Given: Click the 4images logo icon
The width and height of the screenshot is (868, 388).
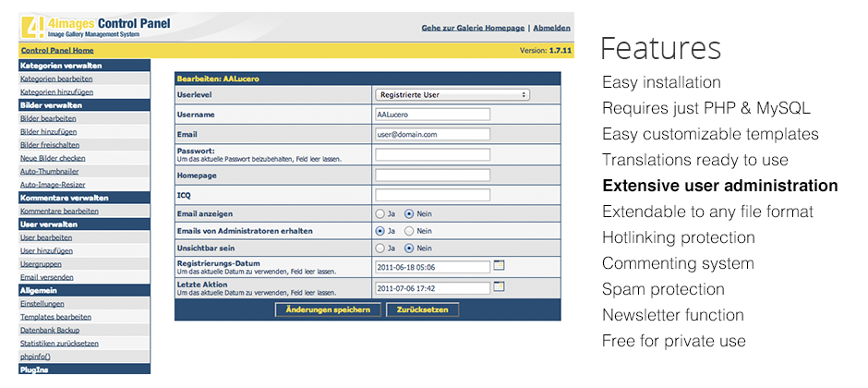Looking at the screenshot, I should tap(32, 27).
